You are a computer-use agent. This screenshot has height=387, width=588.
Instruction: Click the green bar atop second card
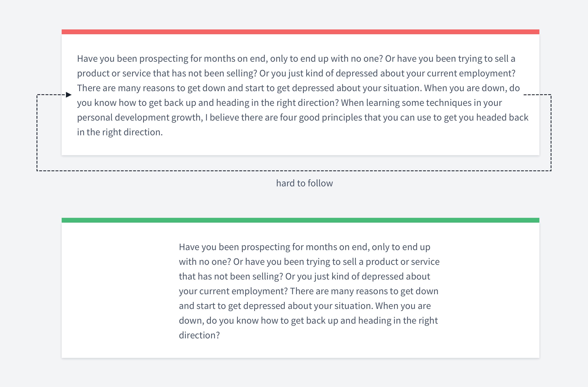click(300, 220)
